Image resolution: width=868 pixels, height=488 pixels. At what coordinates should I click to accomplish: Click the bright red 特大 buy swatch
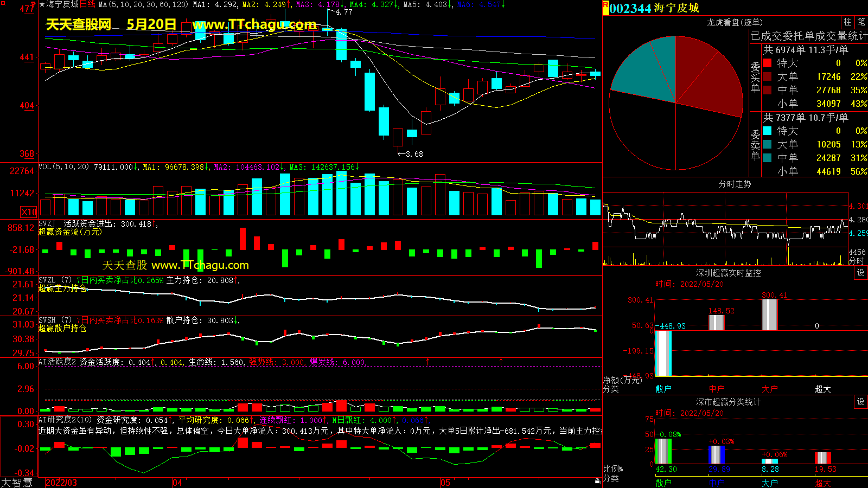tap(767, 63)
